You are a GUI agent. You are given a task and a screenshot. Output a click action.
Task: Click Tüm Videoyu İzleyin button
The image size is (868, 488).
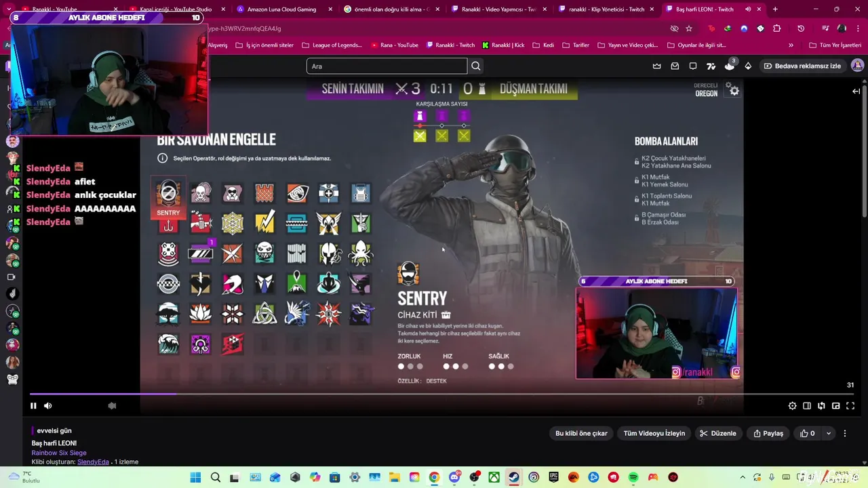[x=654, y=433]
